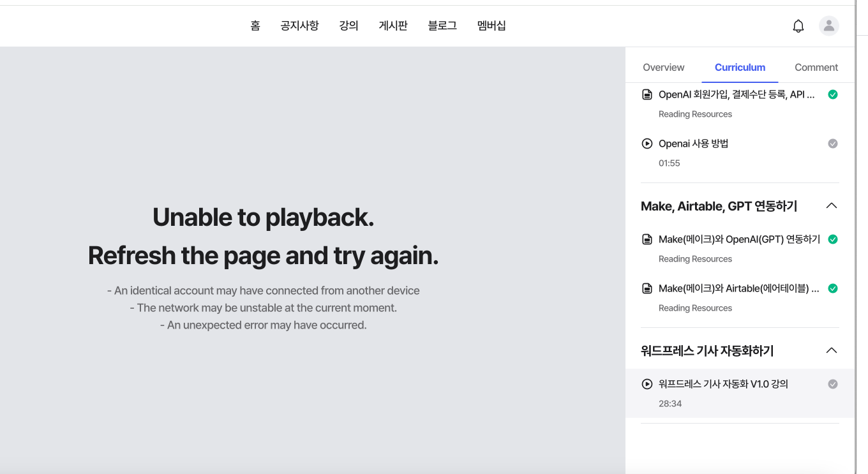The height and width of the screenshot is (474, 868).
Task: Toggle completion check for 워프드레스 기사 자동화 V1.0 강의
Action: (833, 384)
